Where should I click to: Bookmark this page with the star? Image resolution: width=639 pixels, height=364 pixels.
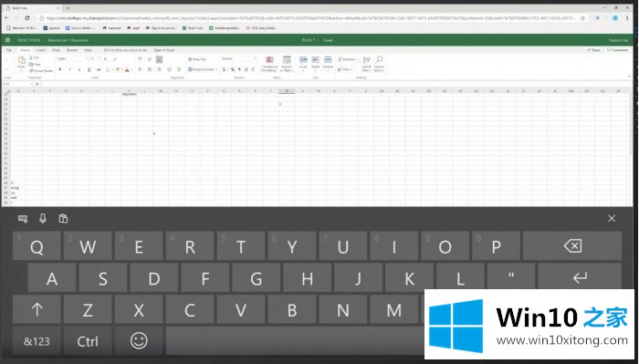[582, 18]
